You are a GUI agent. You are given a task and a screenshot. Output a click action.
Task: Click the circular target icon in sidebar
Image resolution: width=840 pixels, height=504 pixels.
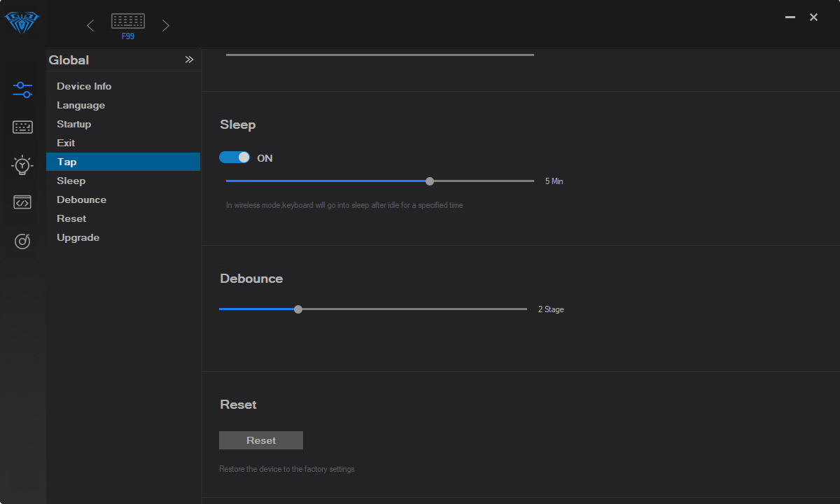click(22, 241)
